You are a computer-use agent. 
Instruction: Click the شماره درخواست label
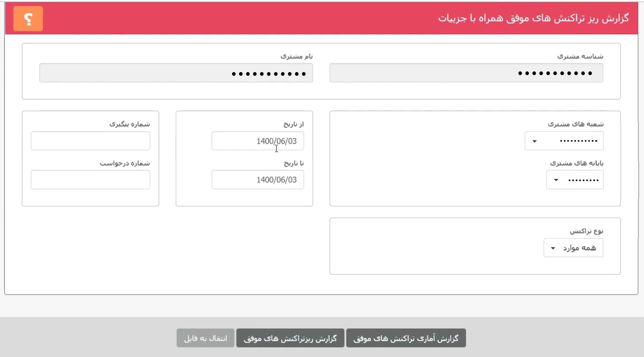click(125, 163)
